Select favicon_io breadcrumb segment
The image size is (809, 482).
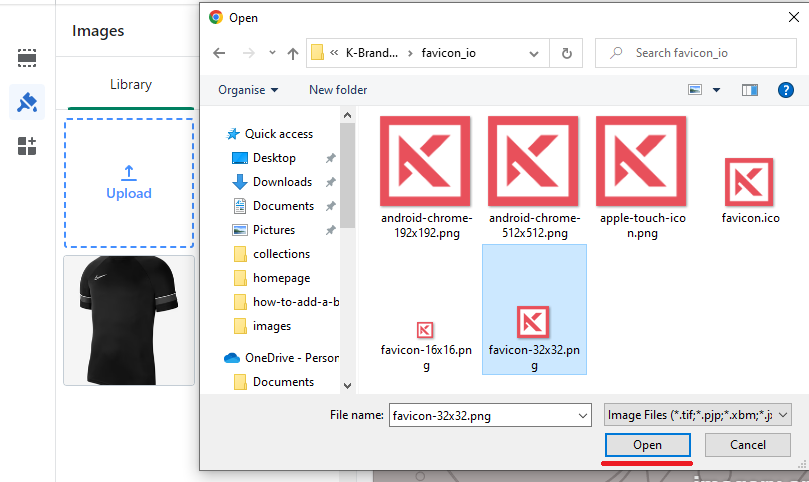(448, 53)
